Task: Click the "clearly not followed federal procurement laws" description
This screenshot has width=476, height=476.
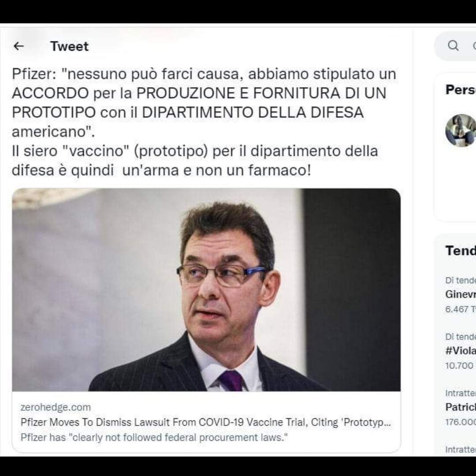Action: coord(154,437)
